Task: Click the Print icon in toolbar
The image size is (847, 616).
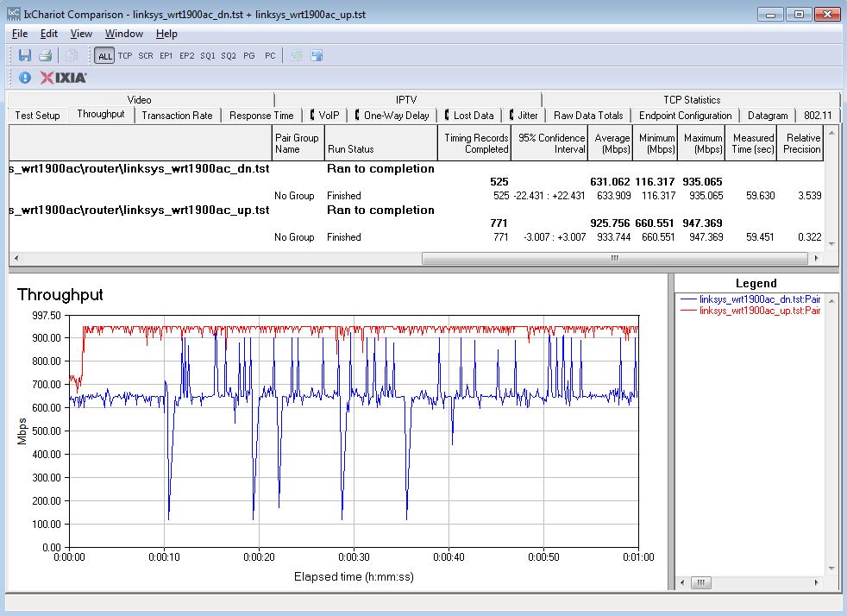Action: click(46, 55)
